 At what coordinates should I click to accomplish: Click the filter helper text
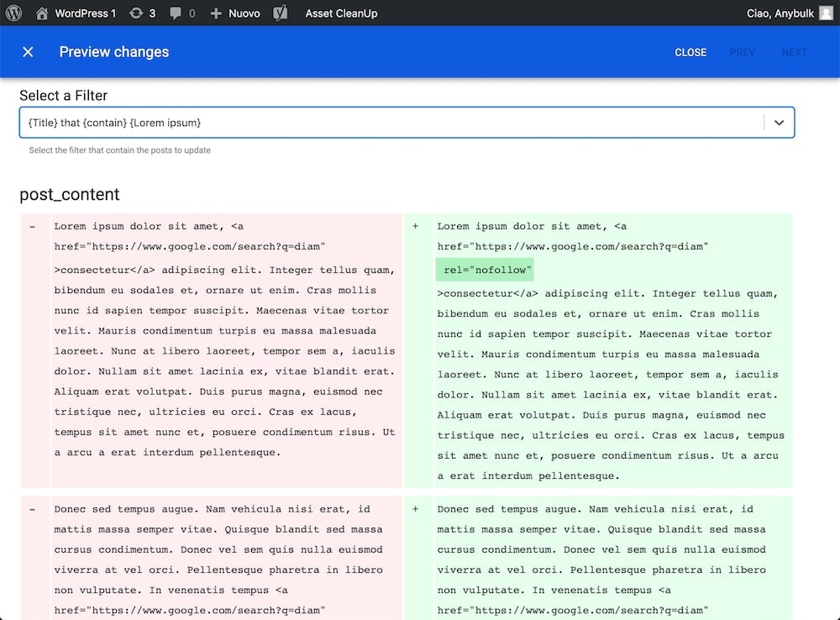click(120, 150)
